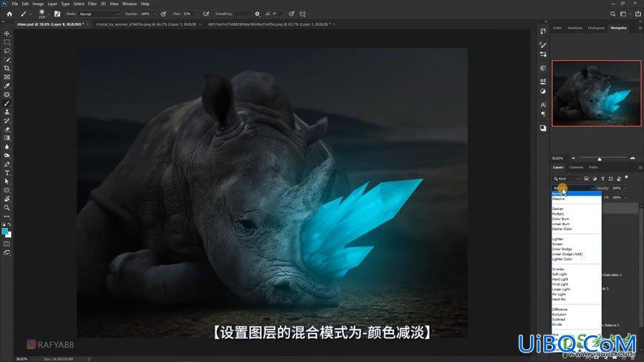Open the smoothing options gear
The image size is (644, 362).
tap(257, 14)
